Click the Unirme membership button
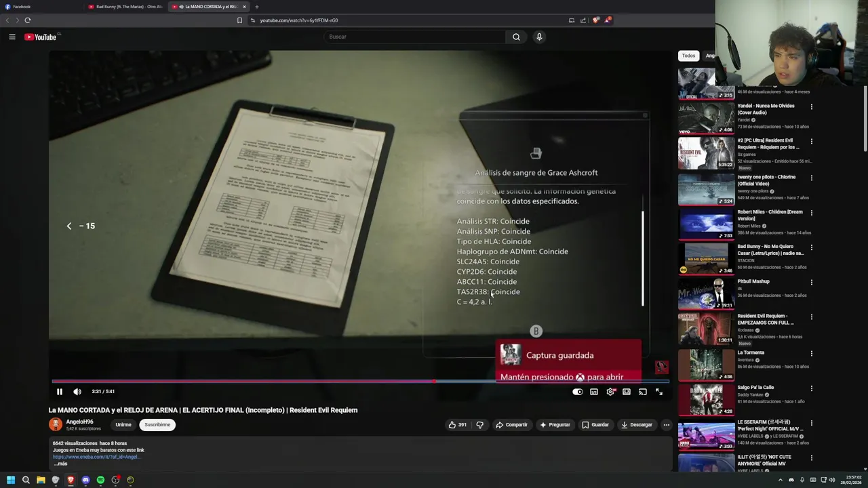The height and width of the screenshot is (488, 868). point(123,425)
